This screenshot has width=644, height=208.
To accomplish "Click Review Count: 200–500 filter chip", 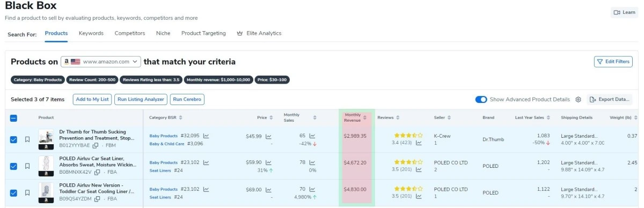I will point(92,80).
